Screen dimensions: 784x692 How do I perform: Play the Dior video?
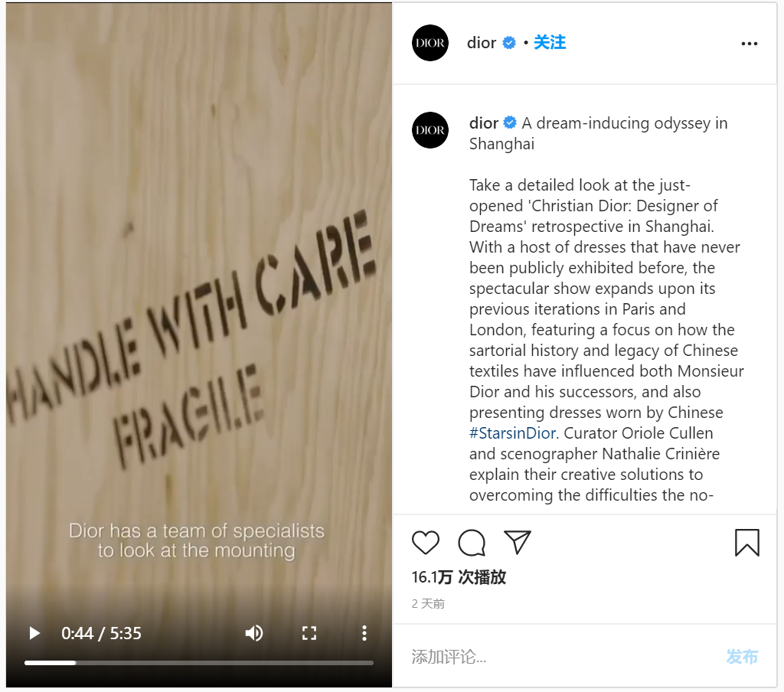pyautogui.click(x=34, y=634)
